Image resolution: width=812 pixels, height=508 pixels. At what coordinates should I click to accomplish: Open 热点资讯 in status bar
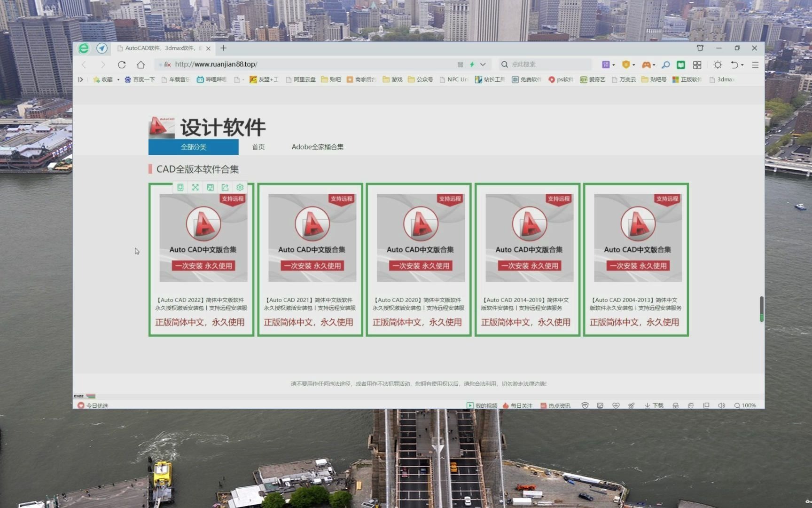[555, 405]
